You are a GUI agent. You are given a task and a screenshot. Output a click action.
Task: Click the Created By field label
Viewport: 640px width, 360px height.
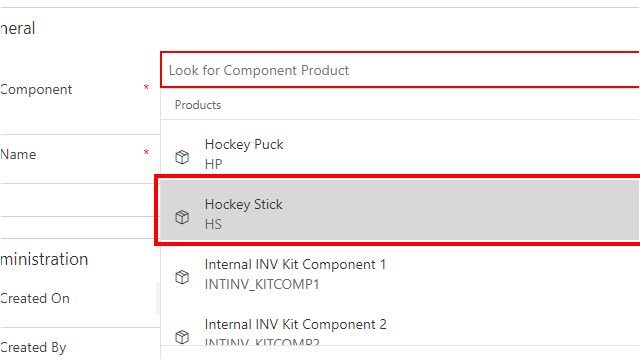[33, 347]
